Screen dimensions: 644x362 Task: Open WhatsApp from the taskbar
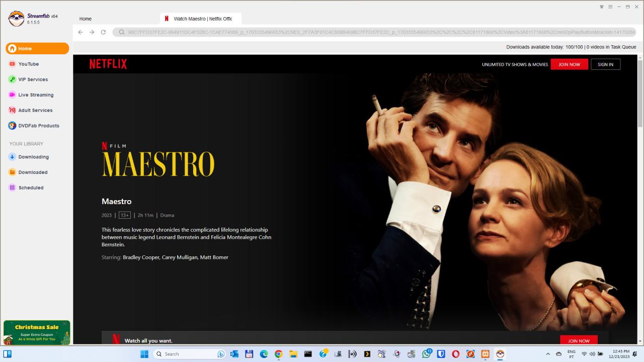point(426,354)
